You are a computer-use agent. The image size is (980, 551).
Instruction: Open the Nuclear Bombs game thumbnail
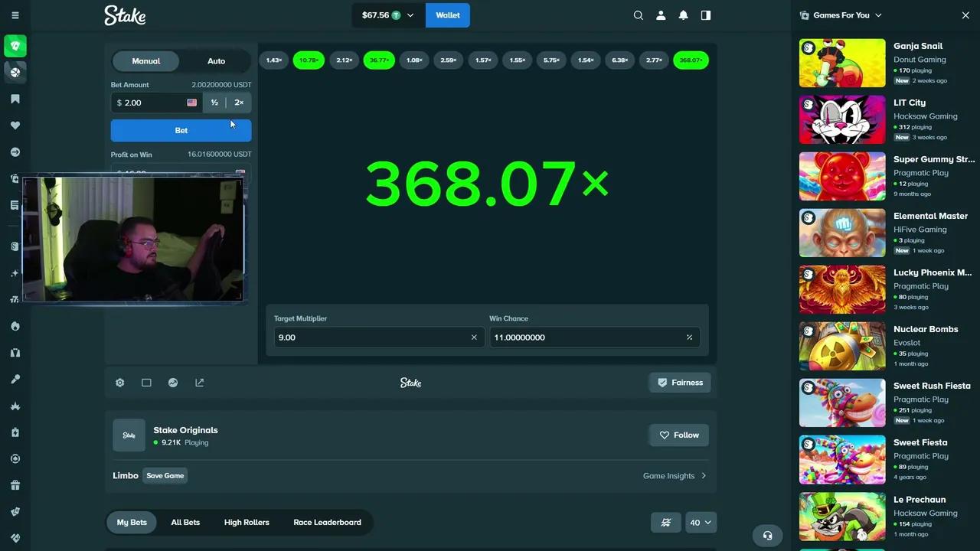tap(842, 347)
